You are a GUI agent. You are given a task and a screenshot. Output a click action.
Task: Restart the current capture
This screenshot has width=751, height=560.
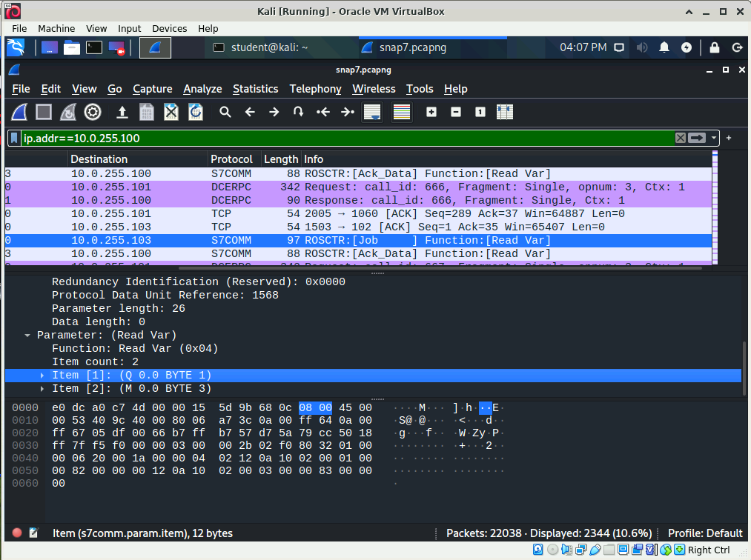pos(68,112)
